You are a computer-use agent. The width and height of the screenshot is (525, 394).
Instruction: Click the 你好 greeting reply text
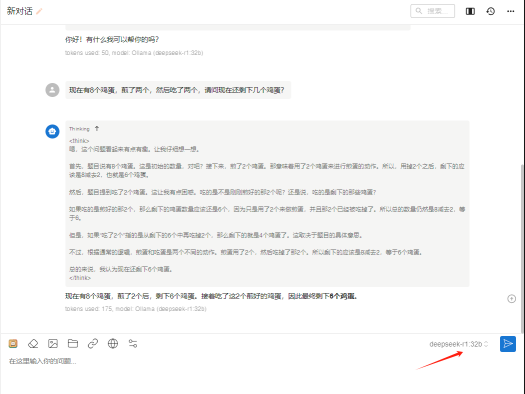pyautogui.click(x=112, y=40)
